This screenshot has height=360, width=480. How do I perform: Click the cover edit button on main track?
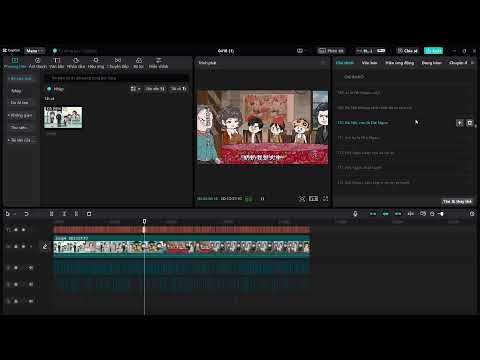(45, 247)
